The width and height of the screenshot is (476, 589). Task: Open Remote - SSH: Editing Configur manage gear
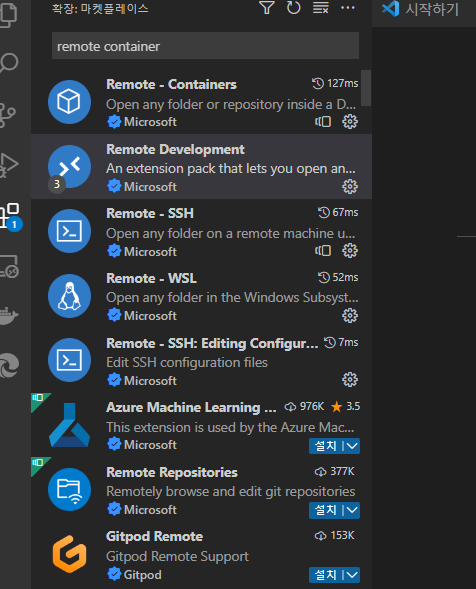[350, 380]
